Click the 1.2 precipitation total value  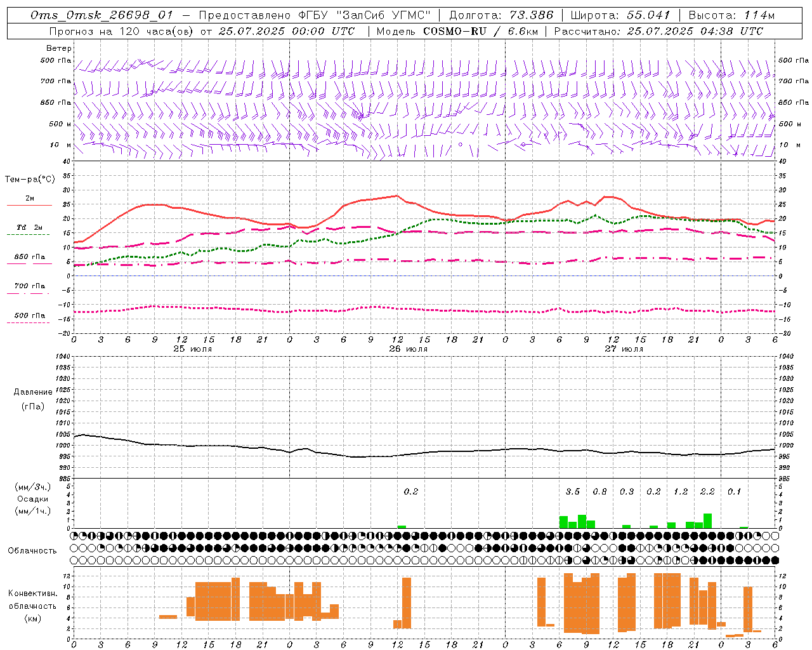point(681,492)
